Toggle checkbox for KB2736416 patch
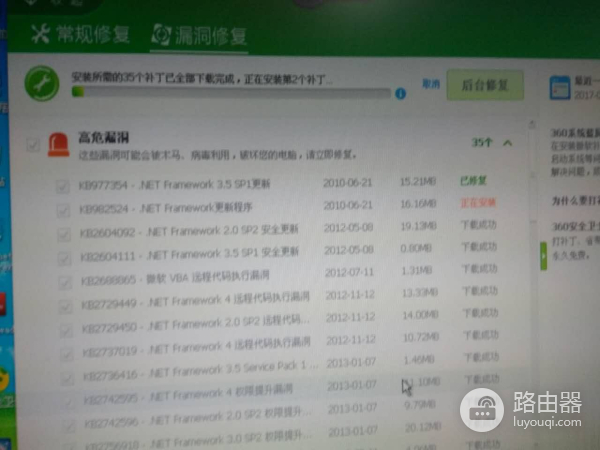The height and width of the screenshot is (450, 600). 67,378
